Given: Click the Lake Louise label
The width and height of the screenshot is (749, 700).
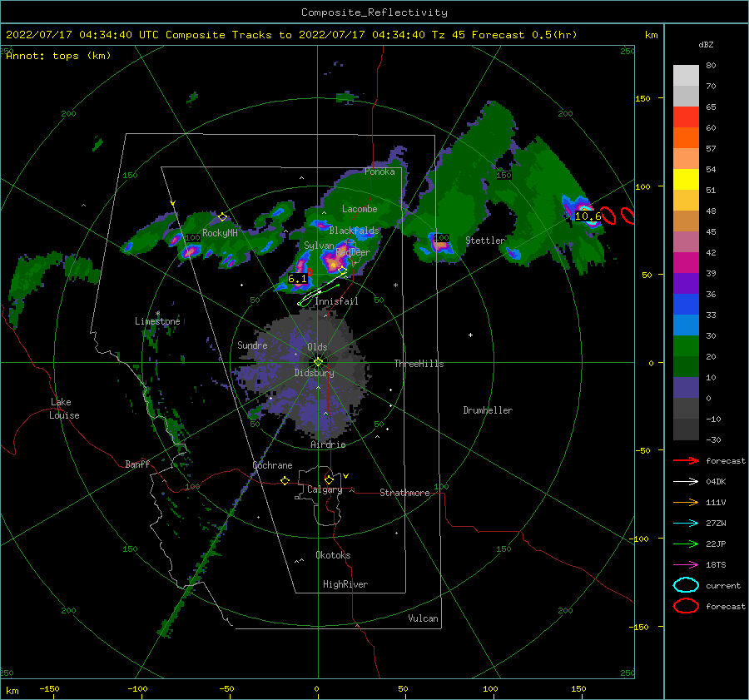Looking at the screenshot, I should coord(64,409).
